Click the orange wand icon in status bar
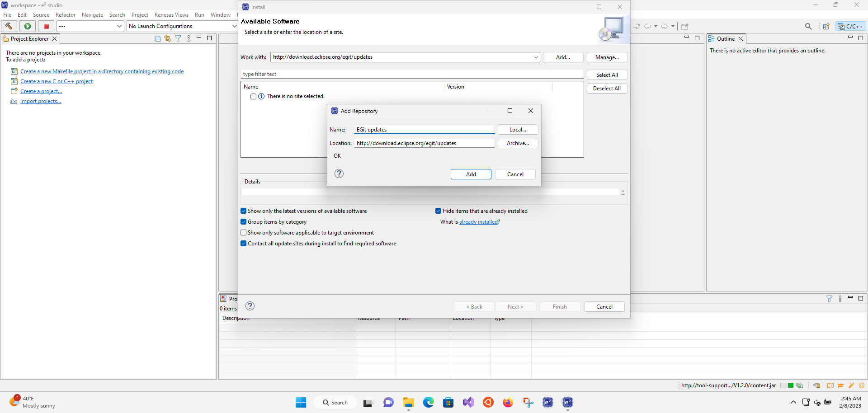This screenshot has height=413, width=868. 851,385
